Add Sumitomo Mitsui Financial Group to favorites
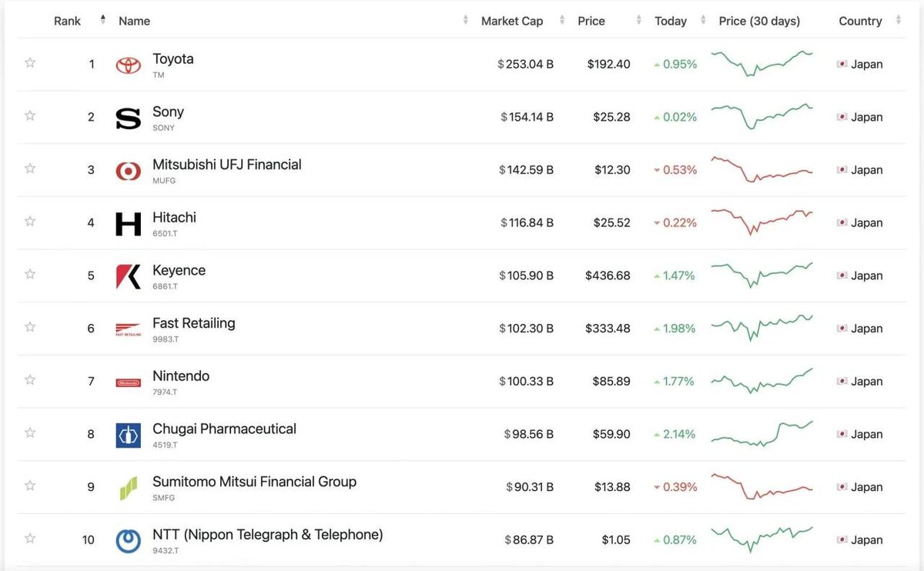 click(30, 486)
